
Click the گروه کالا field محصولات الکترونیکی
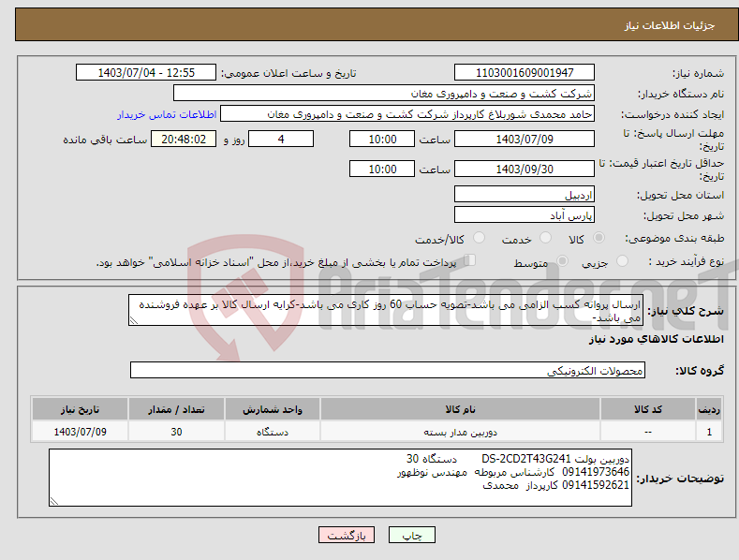click(x=388, y=371)
